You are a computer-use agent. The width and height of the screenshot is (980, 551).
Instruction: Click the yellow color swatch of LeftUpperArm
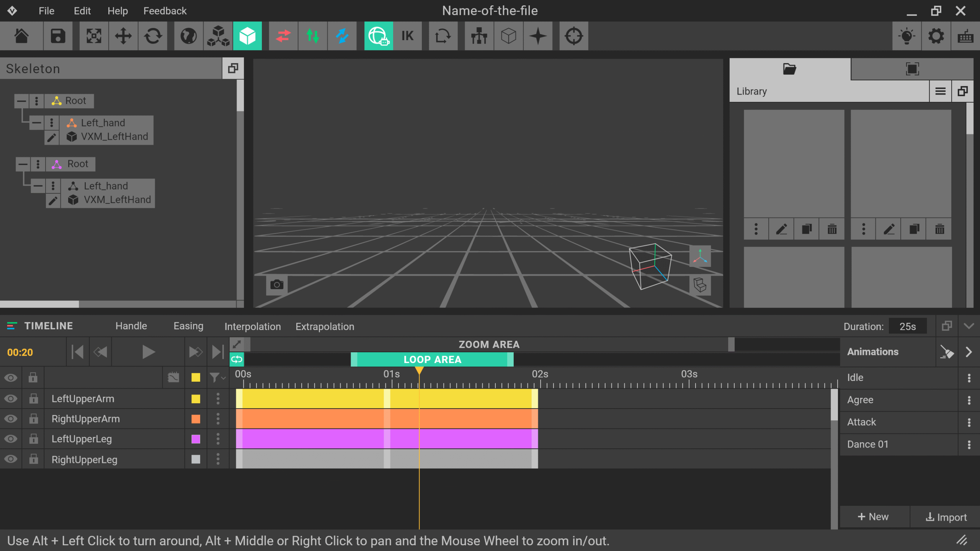pos(196,399)
